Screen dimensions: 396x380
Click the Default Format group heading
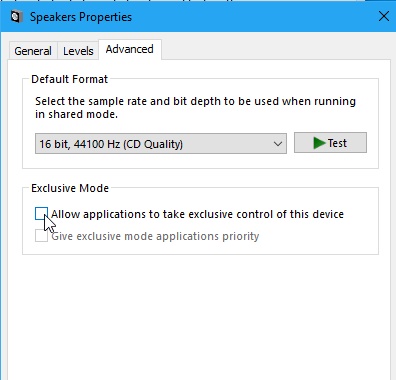(69, 79)
